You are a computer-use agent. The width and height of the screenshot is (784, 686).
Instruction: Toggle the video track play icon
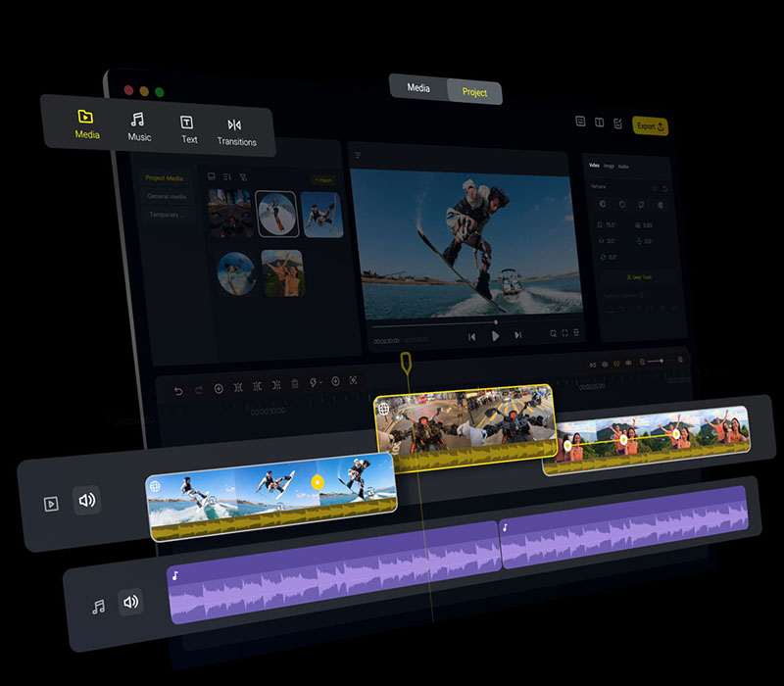[x=51, y=504]
